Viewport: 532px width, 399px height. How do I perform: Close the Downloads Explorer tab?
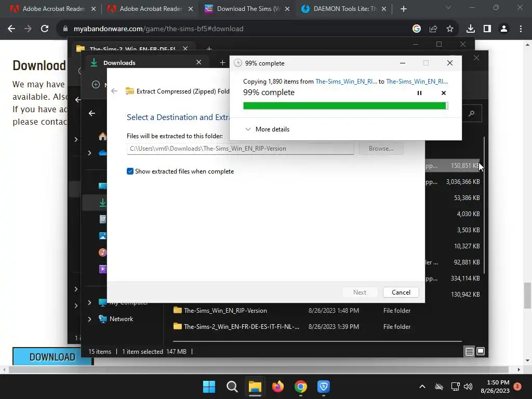[199, 62]
